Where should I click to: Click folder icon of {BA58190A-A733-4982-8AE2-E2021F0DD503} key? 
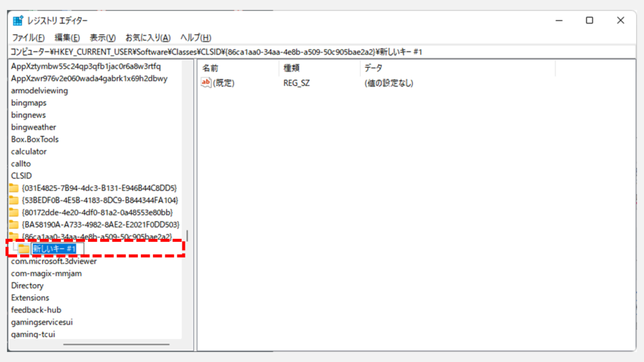click(14, 224)
